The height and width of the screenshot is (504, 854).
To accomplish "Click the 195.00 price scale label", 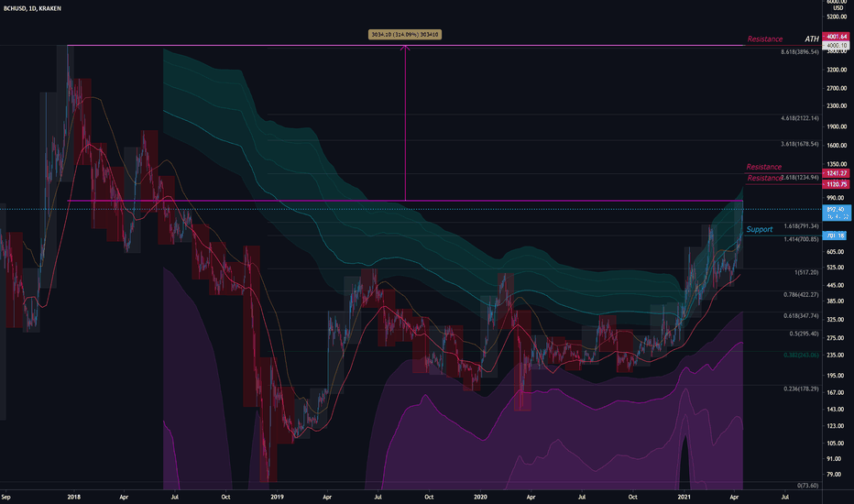I will (x=836, y=376).
